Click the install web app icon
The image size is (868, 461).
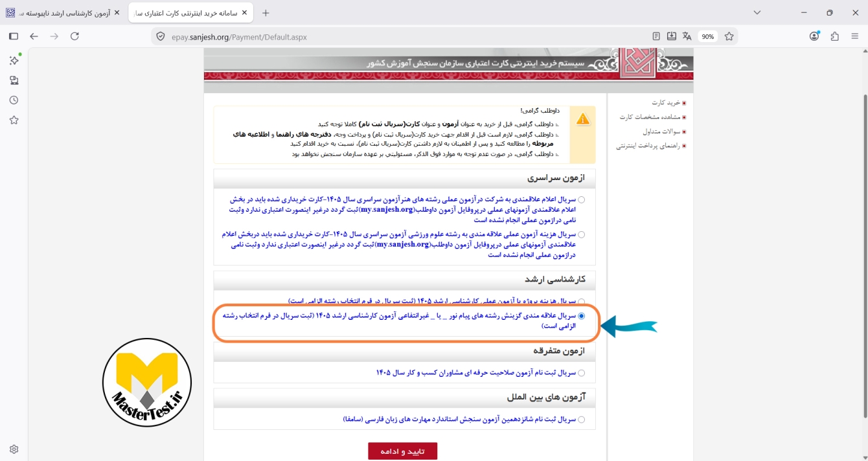coord(672,36)
